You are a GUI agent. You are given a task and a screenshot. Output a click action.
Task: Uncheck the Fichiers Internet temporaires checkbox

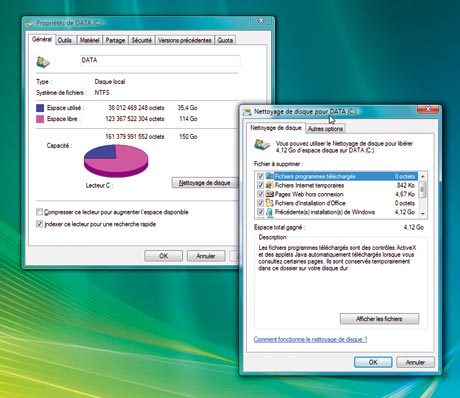pyautogui.click(x=261, y=185)
